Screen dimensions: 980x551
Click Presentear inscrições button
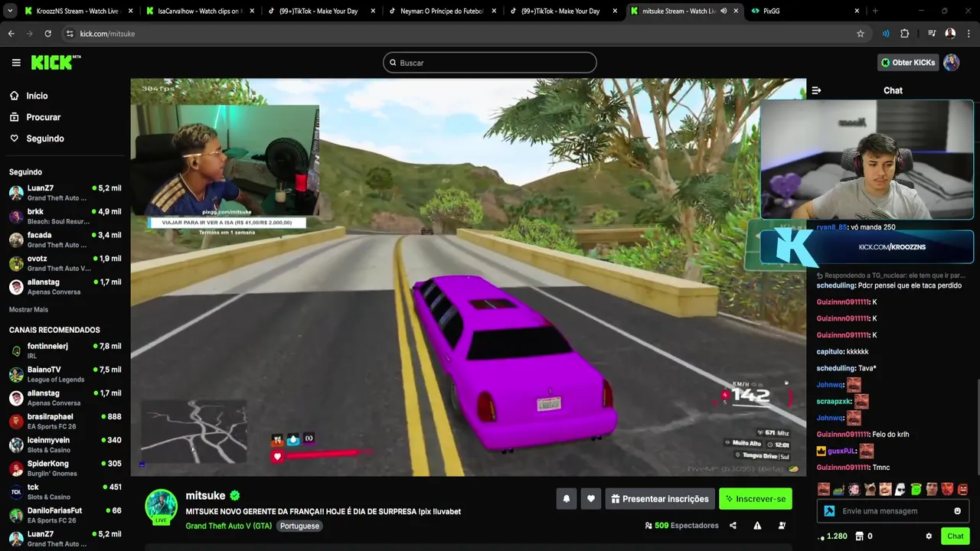click(x=659, y=499)
